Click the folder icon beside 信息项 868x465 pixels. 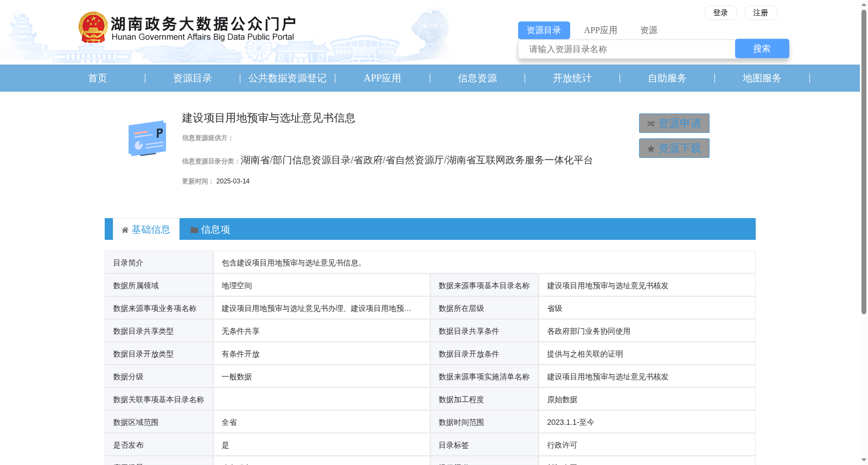(194, 230)
